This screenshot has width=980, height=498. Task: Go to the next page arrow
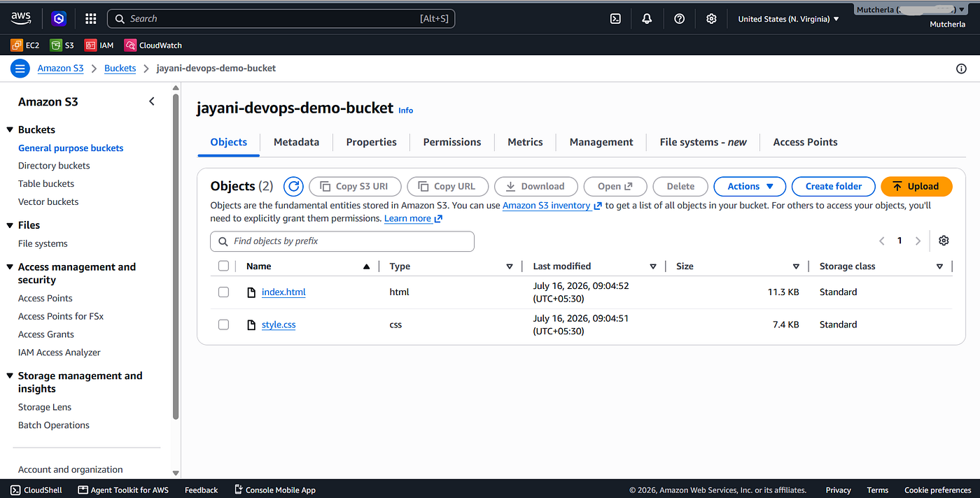point(918,241)
